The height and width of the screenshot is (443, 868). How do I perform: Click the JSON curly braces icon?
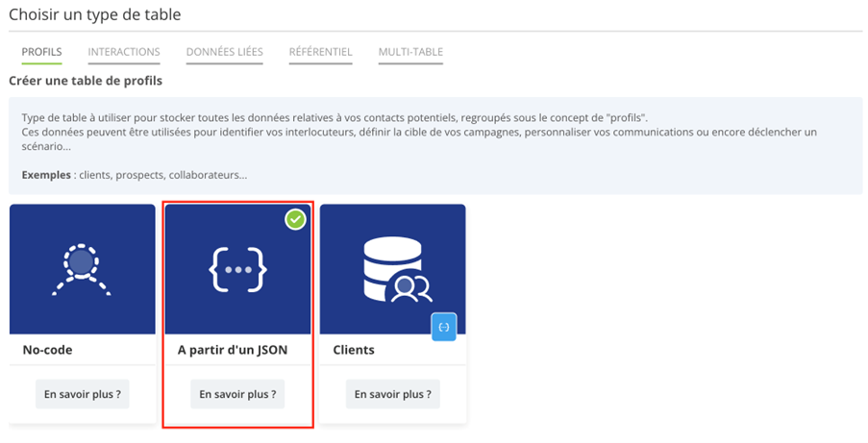pyautogui.click(x=238, y=270)
